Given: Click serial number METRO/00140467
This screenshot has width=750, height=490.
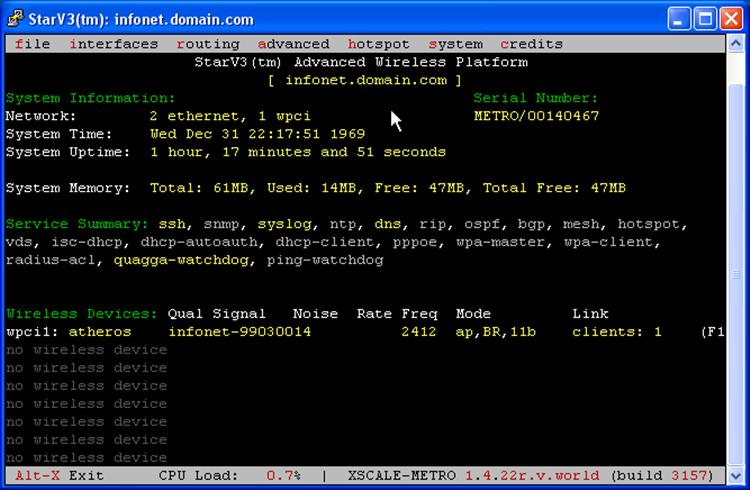Looking at the screenshot, I should click(x=536, y=116).
